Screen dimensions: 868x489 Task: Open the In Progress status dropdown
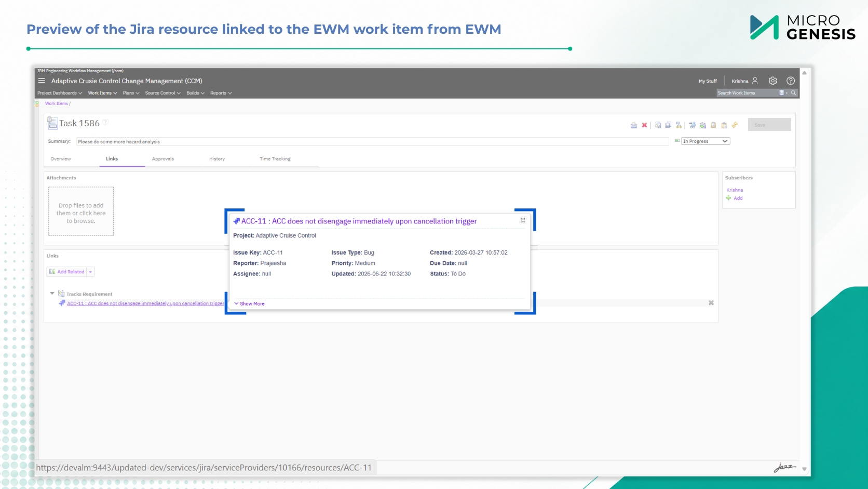[706, 141]
